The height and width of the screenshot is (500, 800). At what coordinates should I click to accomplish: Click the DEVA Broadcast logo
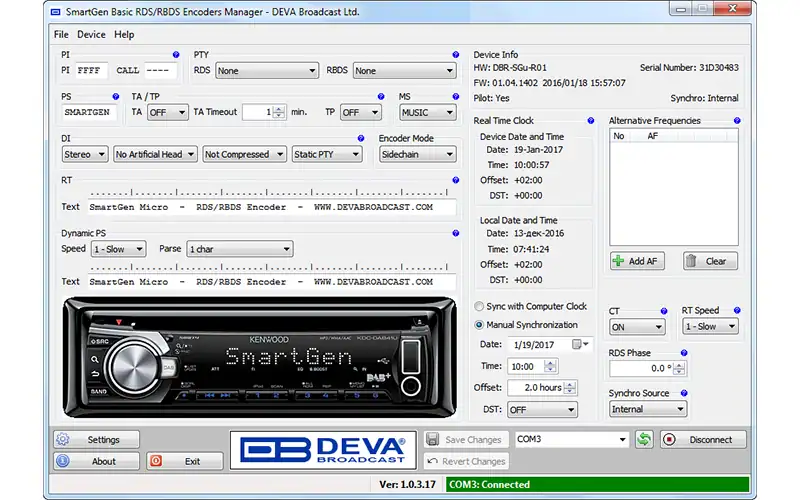point(323,450)
